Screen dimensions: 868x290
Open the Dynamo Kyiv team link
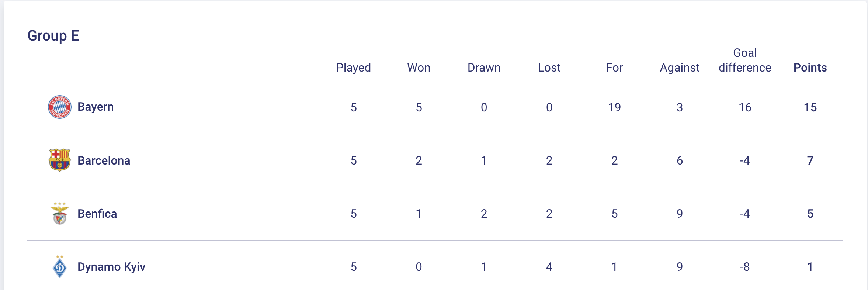coord(111,267)
